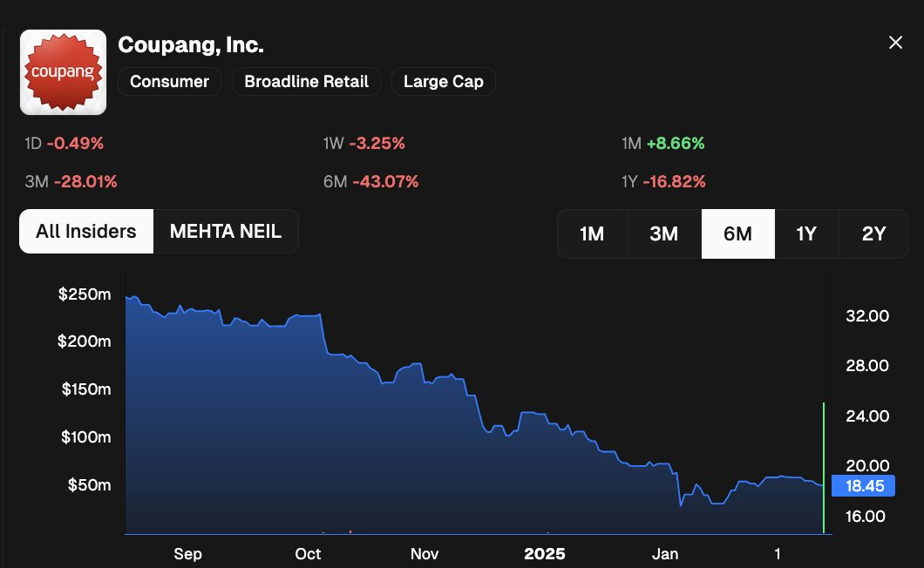The height and width of the screenshot is (568, 924).
Task: Set chart range to 2Y
Action: [x=874, y=234]
